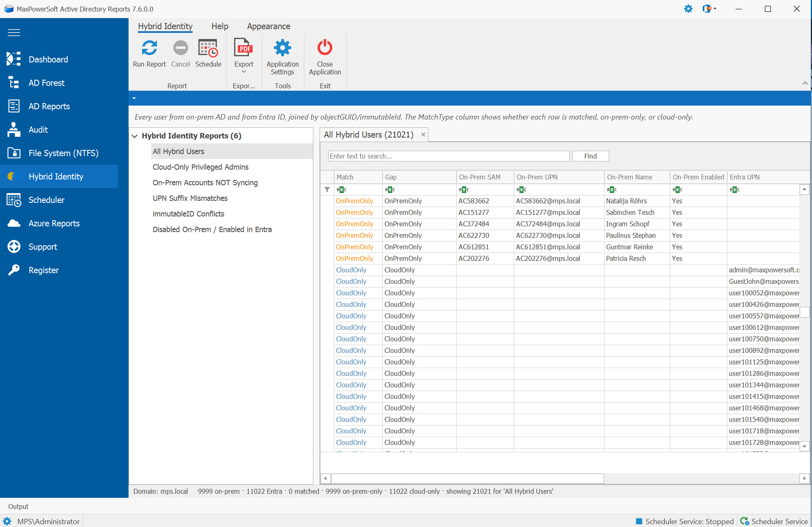The image size is (812, 527).
Task: Open the Output panel tab
Action: (18, 506)
